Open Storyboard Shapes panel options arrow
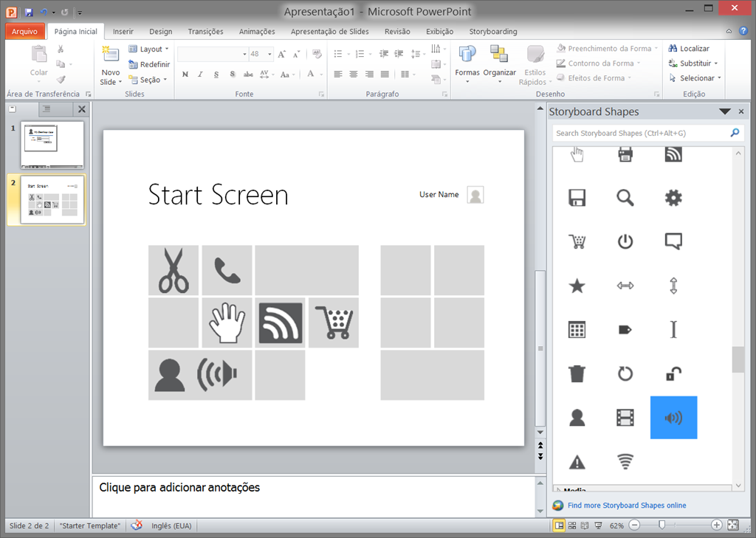756x538 pixels. pos(724,111)
